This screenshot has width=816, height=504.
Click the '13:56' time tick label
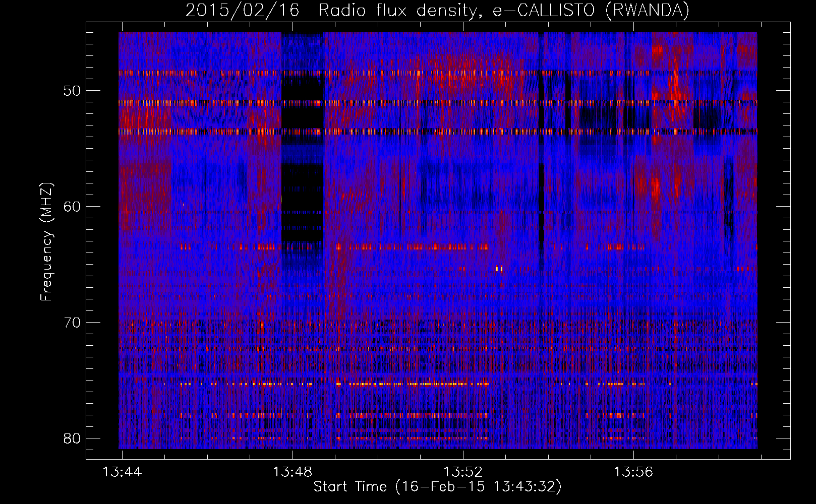point(633,472)
